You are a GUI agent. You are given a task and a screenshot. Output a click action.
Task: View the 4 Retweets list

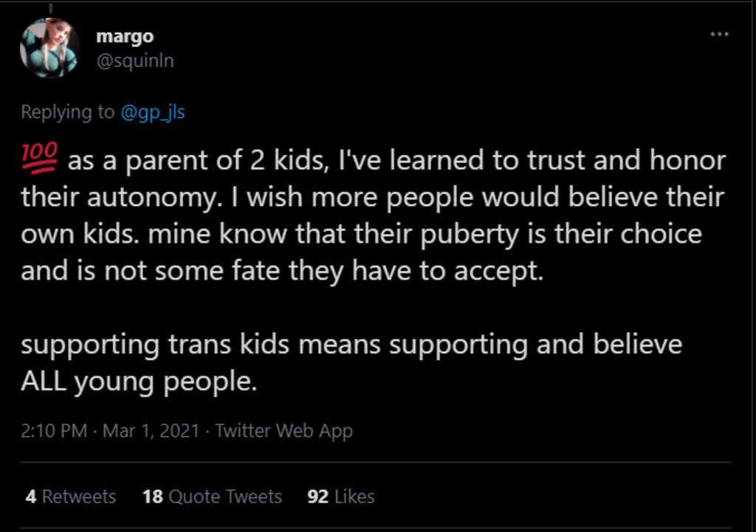71,497
